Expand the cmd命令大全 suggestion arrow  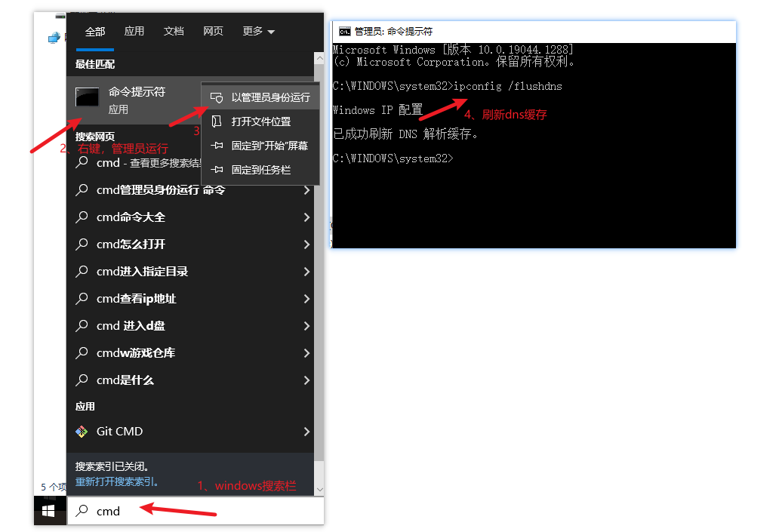tap(306, 217)
